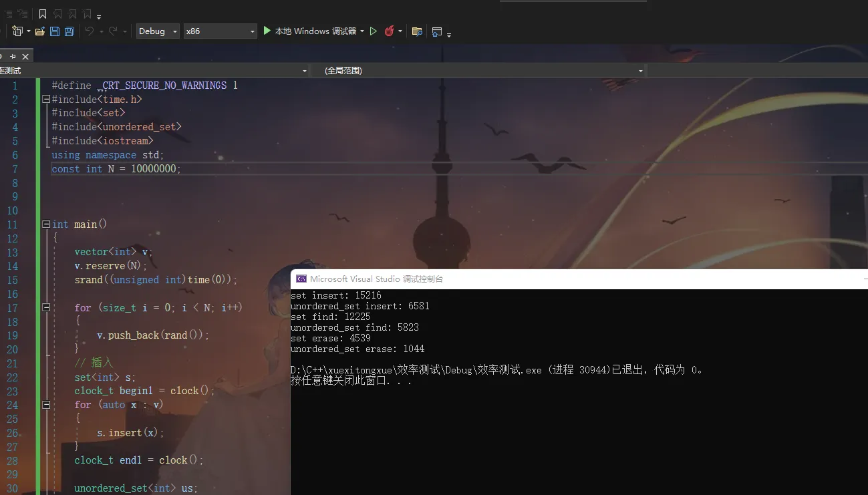Viewport: 868px width, 495px height.
Task: Click 'unordered_set find: 5823' console output
Action: click(x=355, y=327)
